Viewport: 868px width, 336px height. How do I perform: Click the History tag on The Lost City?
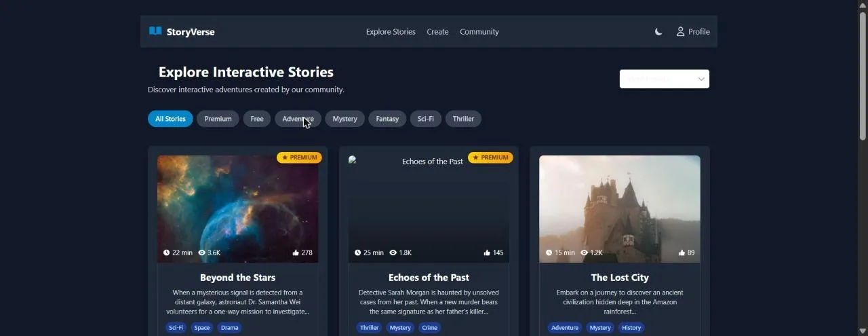click(631, 328)
